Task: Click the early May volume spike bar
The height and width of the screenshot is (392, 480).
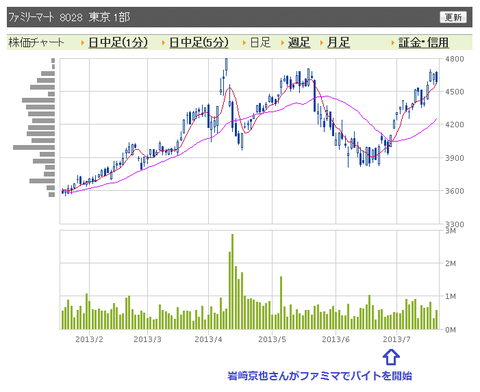Action: [x=281, y=303]
